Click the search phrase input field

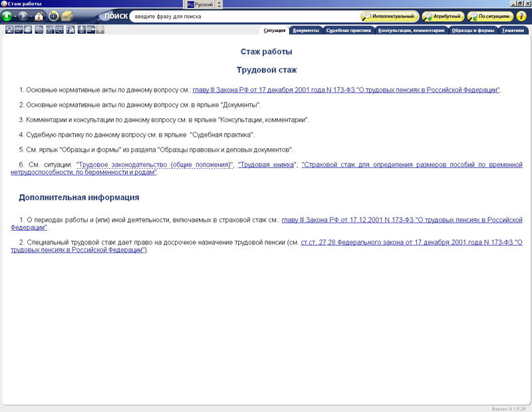click(x=243, y=16)
